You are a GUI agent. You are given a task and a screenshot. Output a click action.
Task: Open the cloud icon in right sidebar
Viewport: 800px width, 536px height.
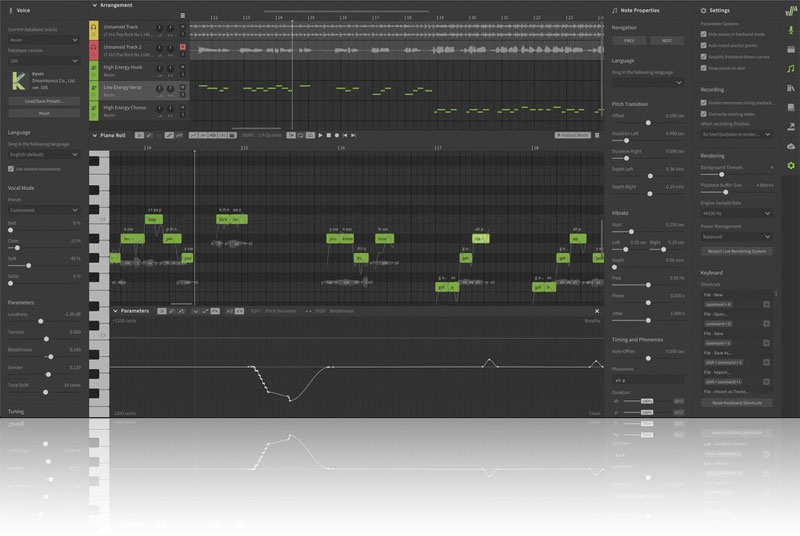coord(790,145)
